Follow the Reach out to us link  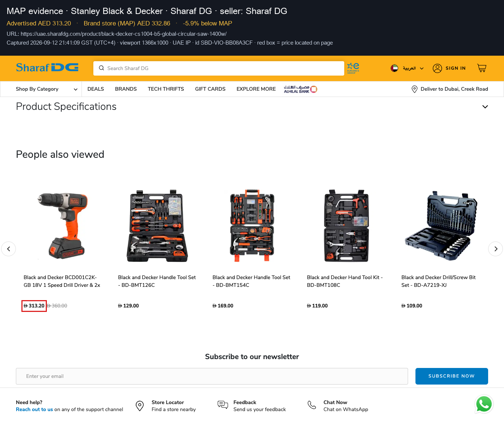click(34, 410)
